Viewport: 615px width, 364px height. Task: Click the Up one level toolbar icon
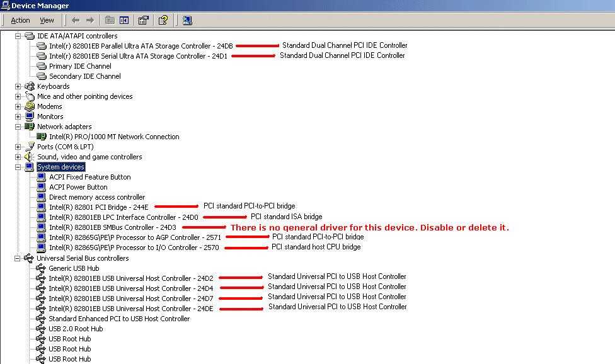coord(110,20)
